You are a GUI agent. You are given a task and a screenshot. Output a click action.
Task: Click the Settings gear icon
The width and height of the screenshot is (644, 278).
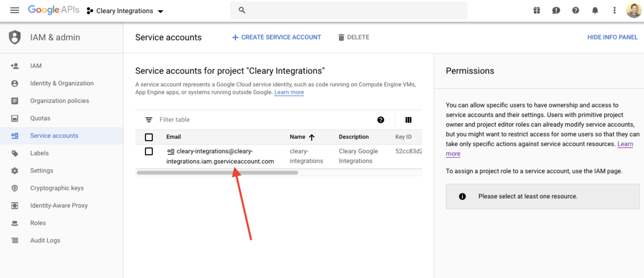pyautogui.click(x=15, y=170)
